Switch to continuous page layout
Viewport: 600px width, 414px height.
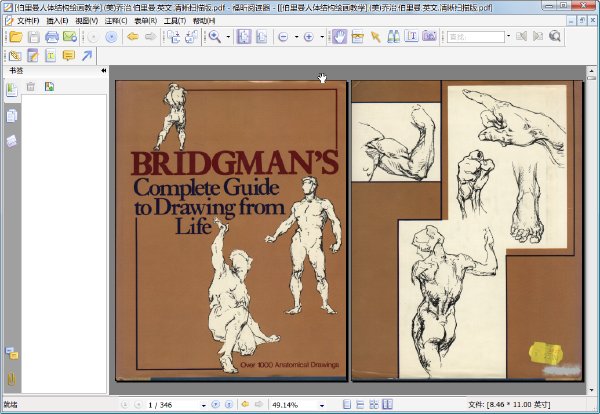360,404
